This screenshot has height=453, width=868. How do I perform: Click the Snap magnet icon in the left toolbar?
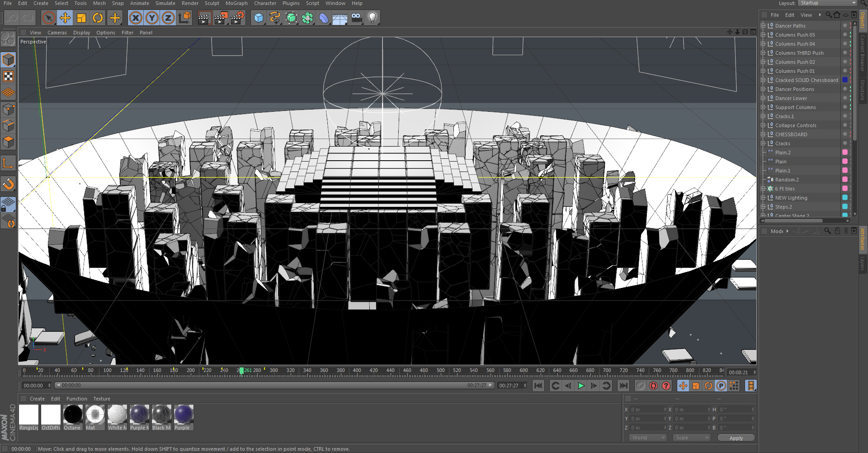(9, 184)
